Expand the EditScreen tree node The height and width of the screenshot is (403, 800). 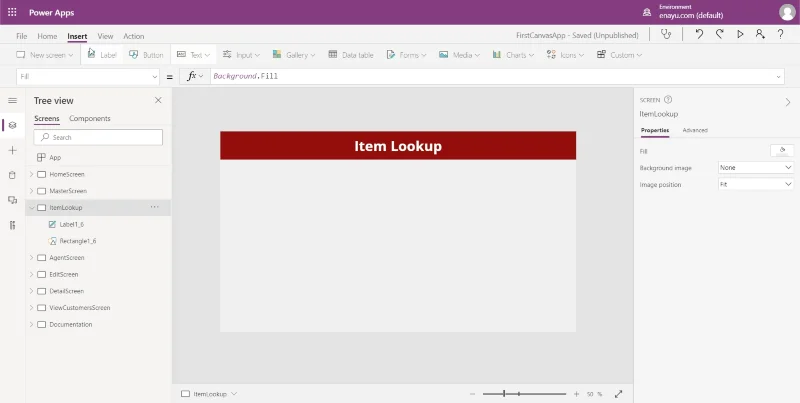[31, 274]
